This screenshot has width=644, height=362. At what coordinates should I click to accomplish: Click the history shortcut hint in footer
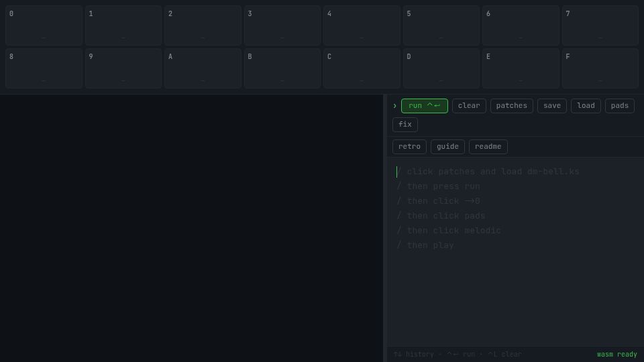414,354
